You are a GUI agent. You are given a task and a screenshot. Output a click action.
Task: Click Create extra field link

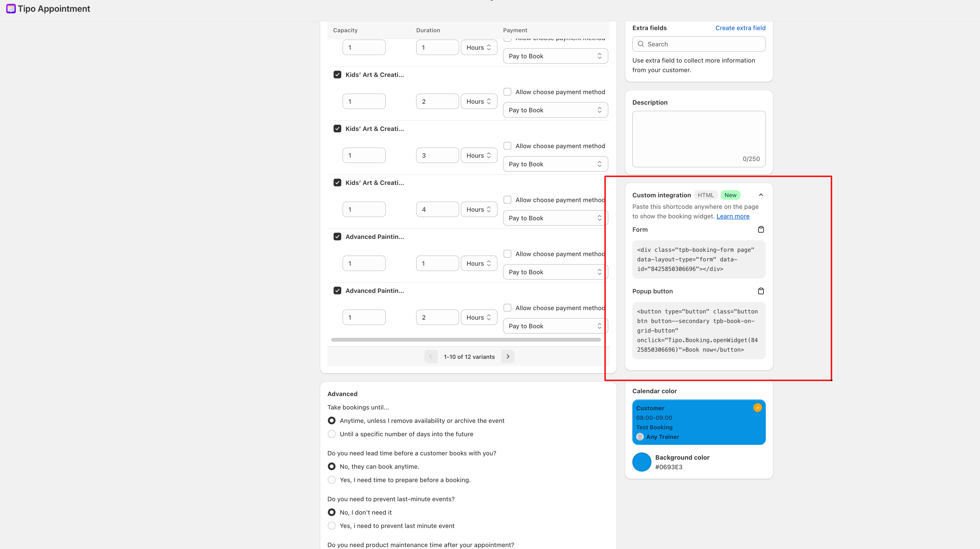tap(740, 28)
